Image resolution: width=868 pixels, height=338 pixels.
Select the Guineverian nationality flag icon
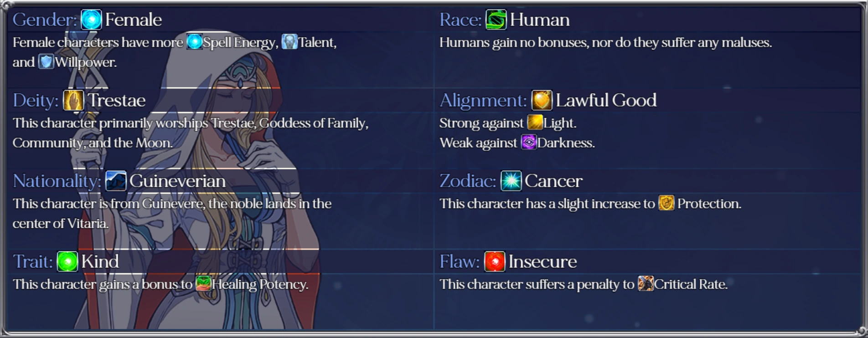coord(116,181)
